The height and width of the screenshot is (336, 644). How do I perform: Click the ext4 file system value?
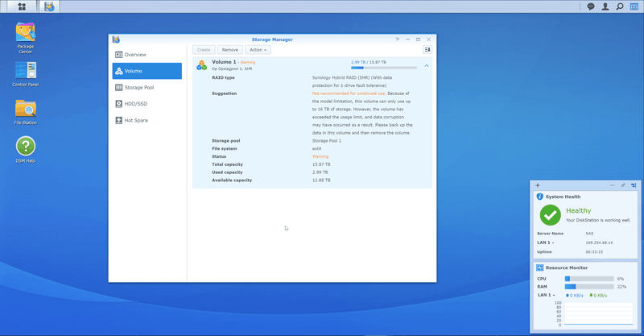(316, 149)
